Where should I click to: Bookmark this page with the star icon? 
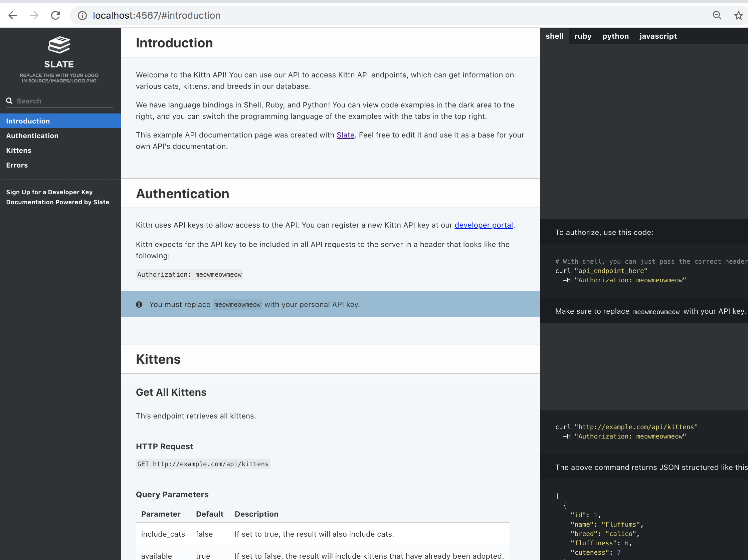(739, 15)
